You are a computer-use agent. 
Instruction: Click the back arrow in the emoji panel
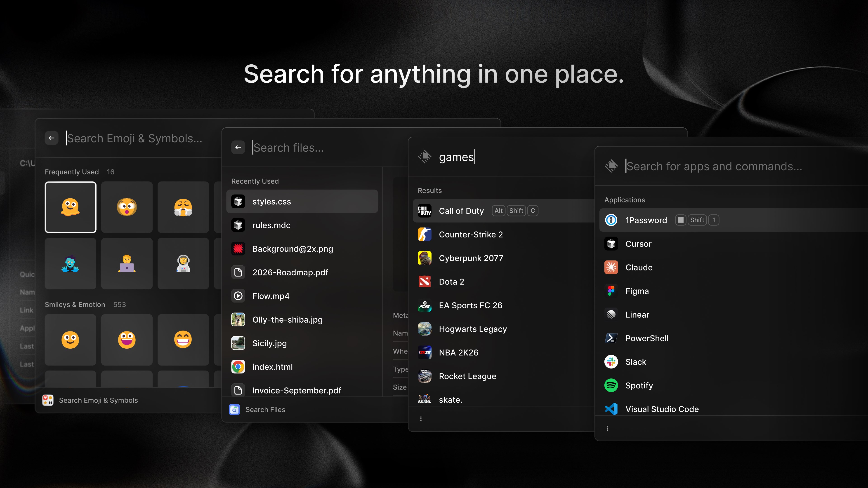(x=51, y=138)
